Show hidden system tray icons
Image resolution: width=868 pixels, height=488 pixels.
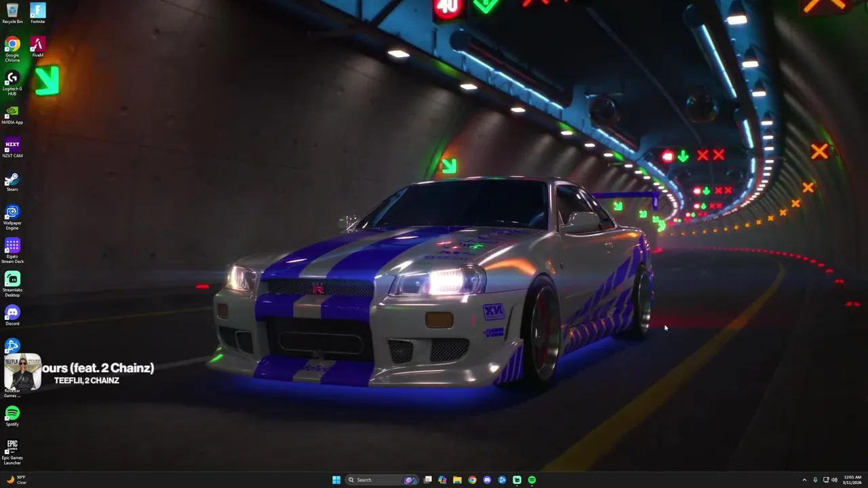click(804, 480)
